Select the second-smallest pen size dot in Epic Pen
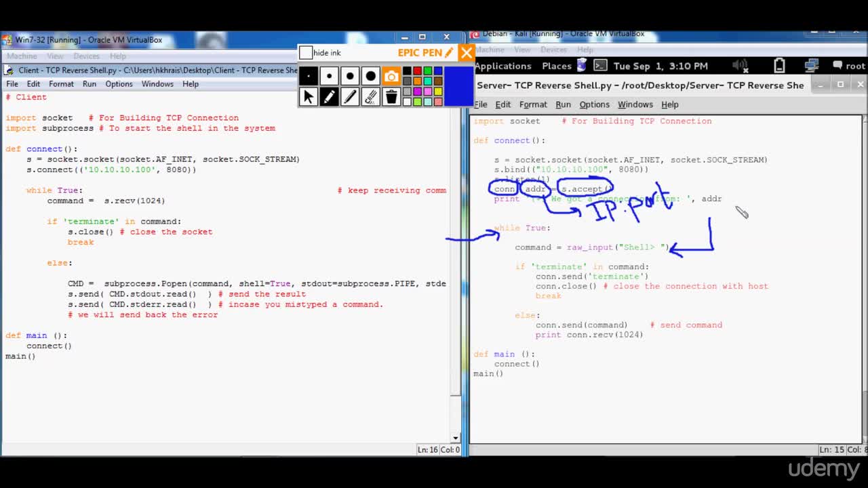The height and width of the screenshot is (488, 868). pyautogui.click(x=329, y=76)
